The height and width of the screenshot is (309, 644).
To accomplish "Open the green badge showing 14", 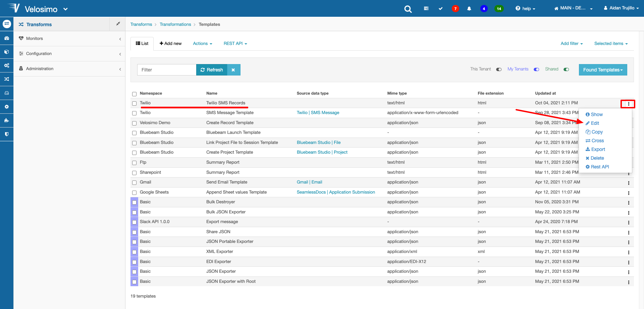I will tap(499, 9).
